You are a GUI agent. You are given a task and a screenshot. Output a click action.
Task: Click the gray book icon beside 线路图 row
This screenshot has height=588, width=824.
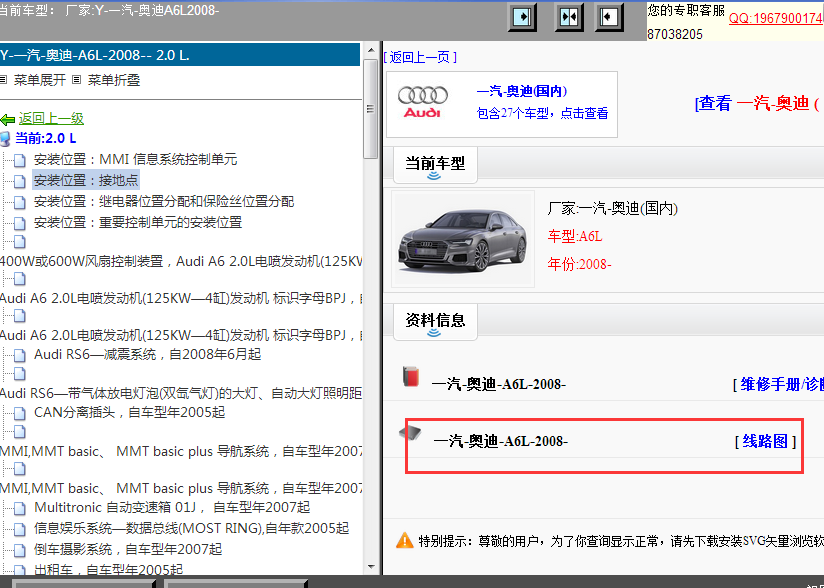click(410, 434)
